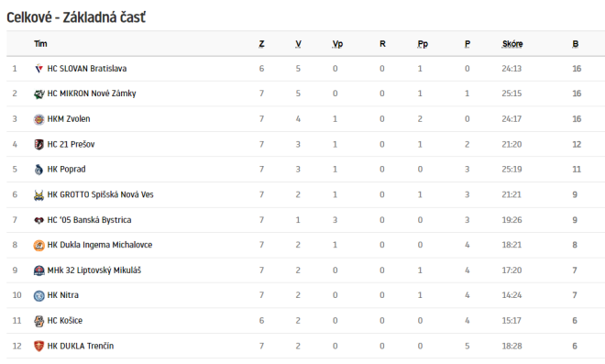Screen dimensions: 605x364
Task: Open the HK Nitra team link
Action: [62, 295]
